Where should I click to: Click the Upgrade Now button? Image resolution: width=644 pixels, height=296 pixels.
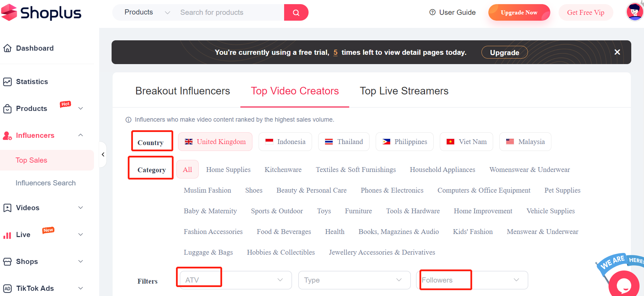(x=519, y=12)
